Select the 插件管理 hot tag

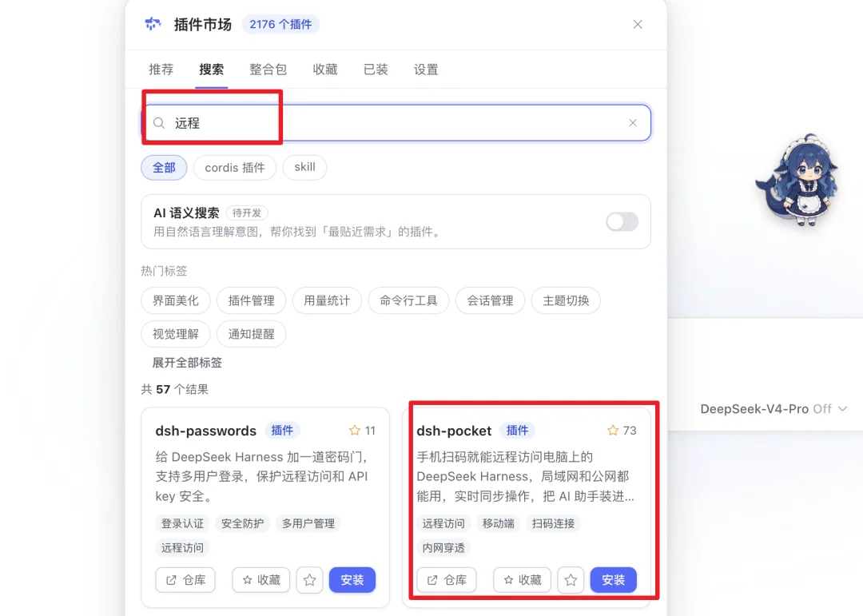251,300
